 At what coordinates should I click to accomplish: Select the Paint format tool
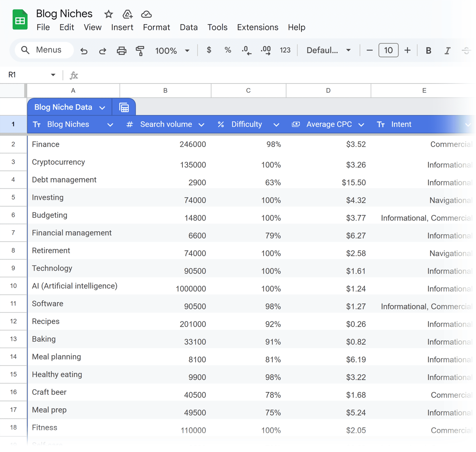tap(140, 51)
